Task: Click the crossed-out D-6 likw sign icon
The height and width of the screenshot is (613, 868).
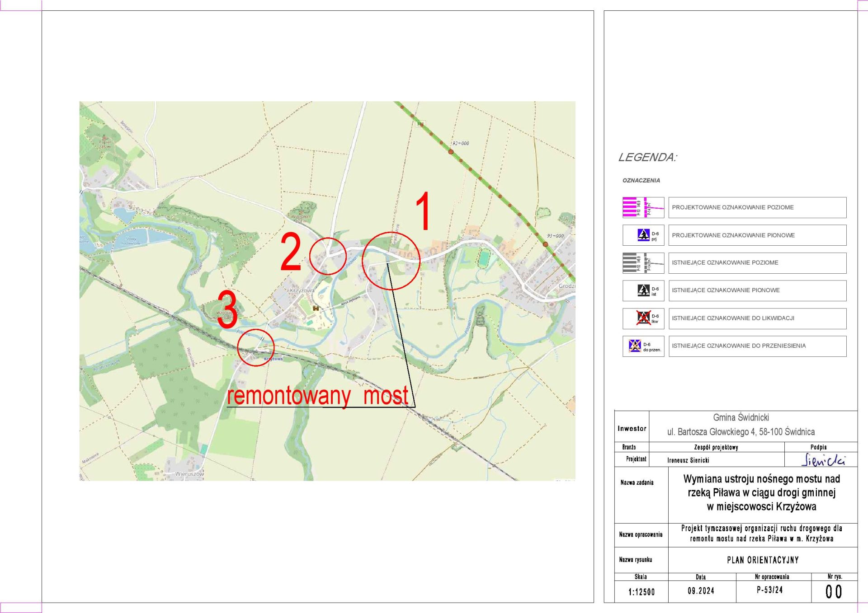Action: [643, 318]
